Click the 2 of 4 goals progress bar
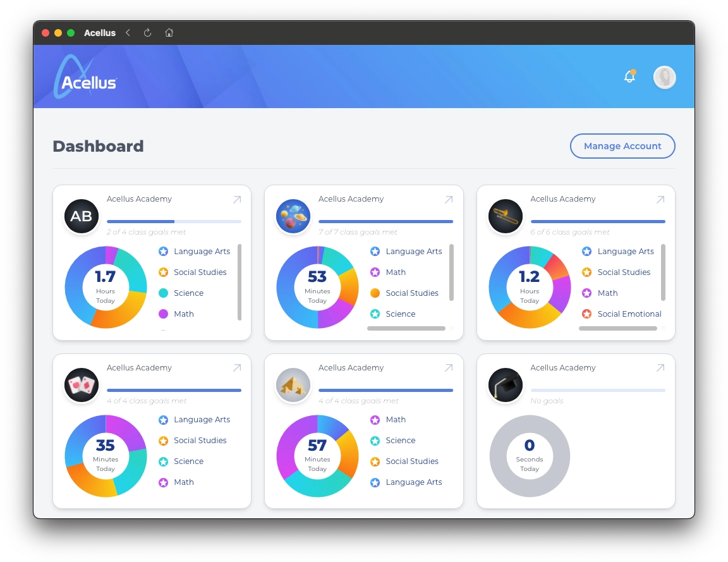 click(x=174, y=221)
